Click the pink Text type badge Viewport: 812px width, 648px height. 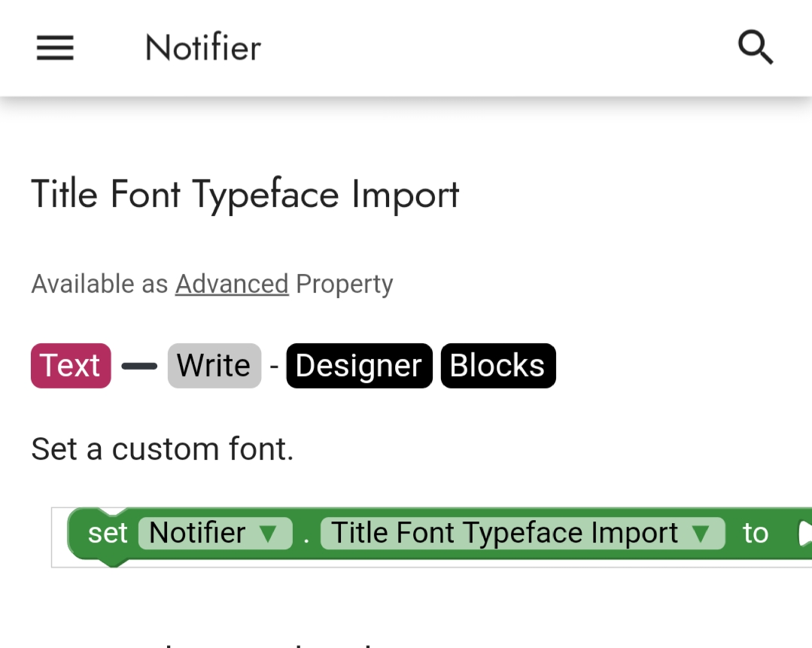[x=71, y=366]
